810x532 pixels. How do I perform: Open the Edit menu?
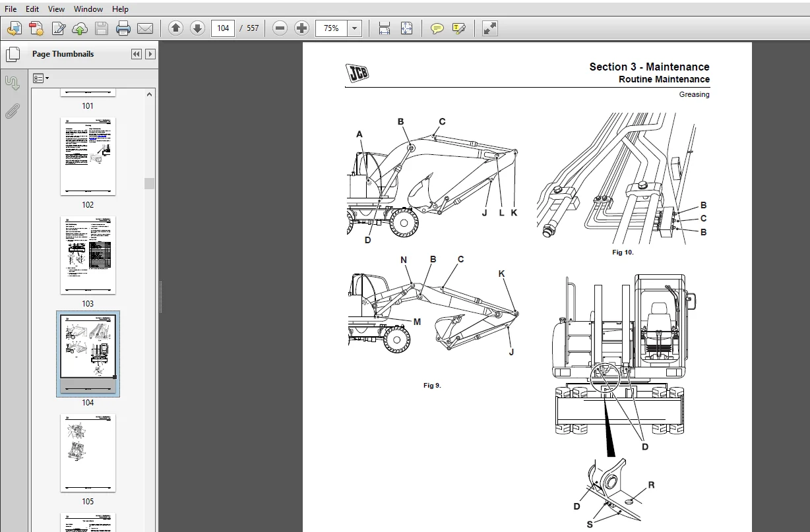(x=32, y=9)
